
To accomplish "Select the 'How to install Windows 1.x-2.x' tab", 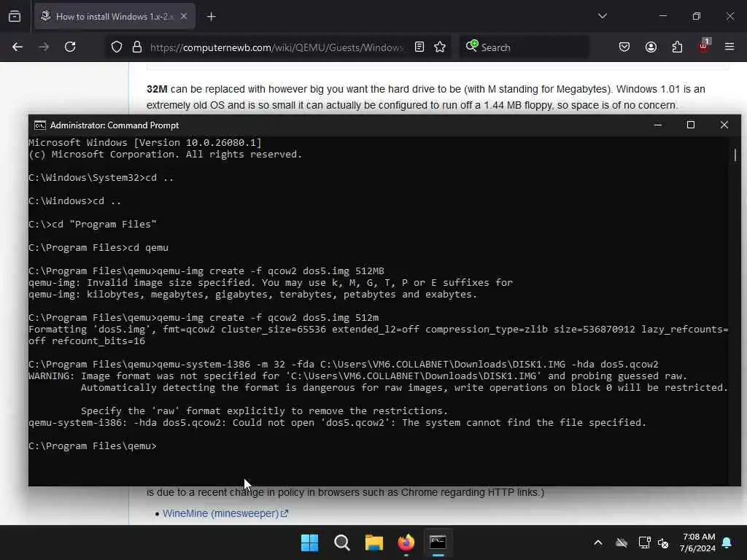I will [115, 16].
